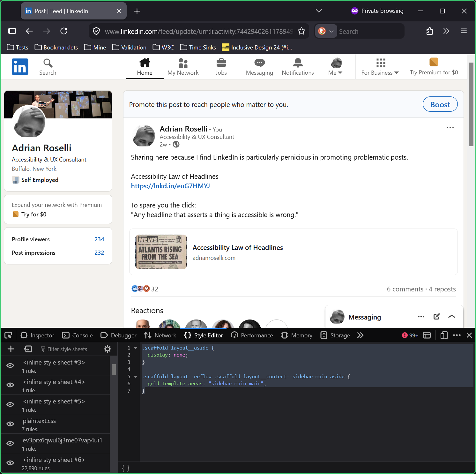
Task: Toggle visibility of inline style sheet #6
Action: (10, 463)
